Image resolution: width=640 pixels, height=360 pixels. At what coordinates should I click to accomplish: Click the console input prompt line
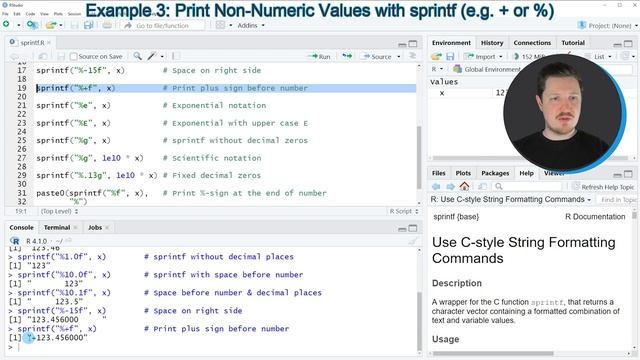tap(212, 347)
